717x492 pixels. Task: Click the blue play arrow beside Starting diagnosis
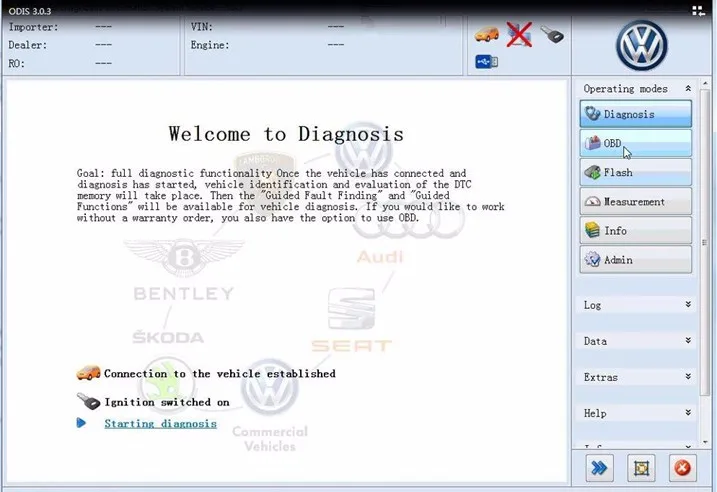click(81, 423)
